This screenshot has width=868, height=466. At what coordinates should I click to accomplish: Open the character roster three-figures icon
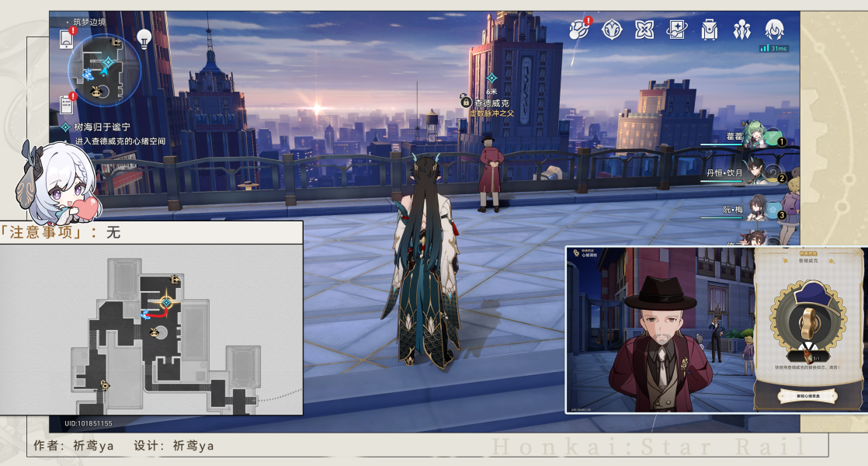(x=741, y=30)
